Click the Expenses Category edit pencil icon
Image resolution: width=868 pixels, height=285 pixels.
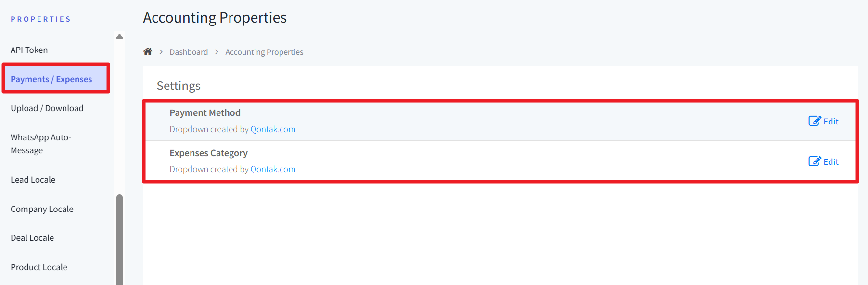(x=815, y=161)
